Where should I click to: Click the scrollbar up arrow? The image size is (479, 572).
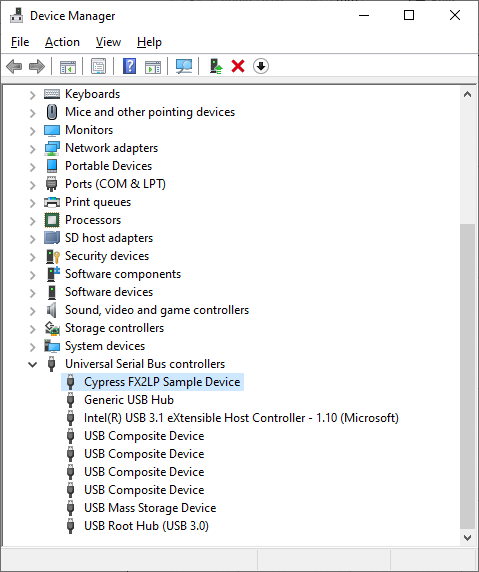click(467, 94)
